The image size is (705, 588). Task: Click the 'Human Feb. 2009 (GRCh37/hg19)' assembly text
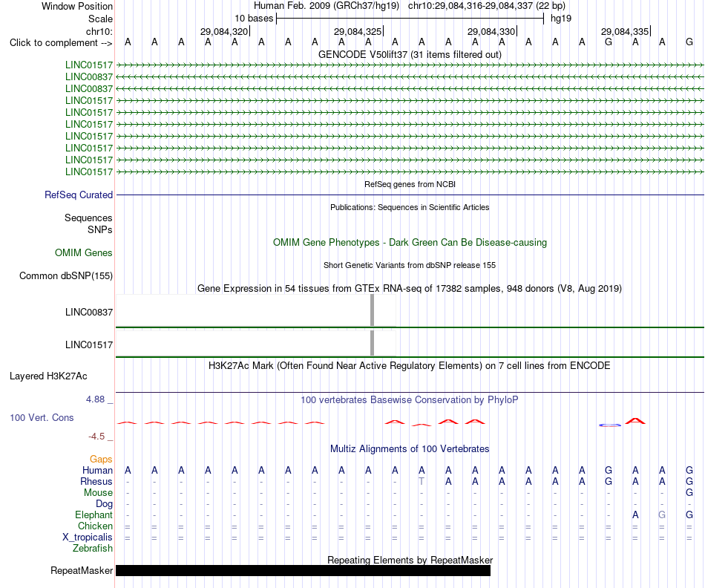pos(327,6)
